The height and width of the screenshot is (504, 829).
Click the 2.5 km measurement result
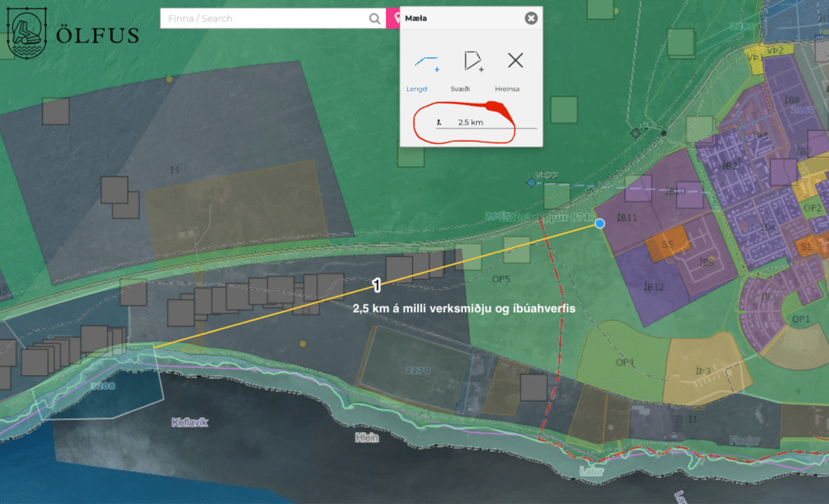point(470,122)
